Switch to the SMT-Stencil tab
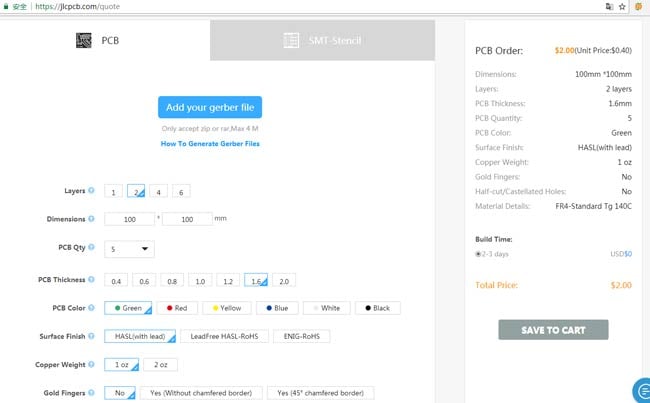 tap(322, 41)
